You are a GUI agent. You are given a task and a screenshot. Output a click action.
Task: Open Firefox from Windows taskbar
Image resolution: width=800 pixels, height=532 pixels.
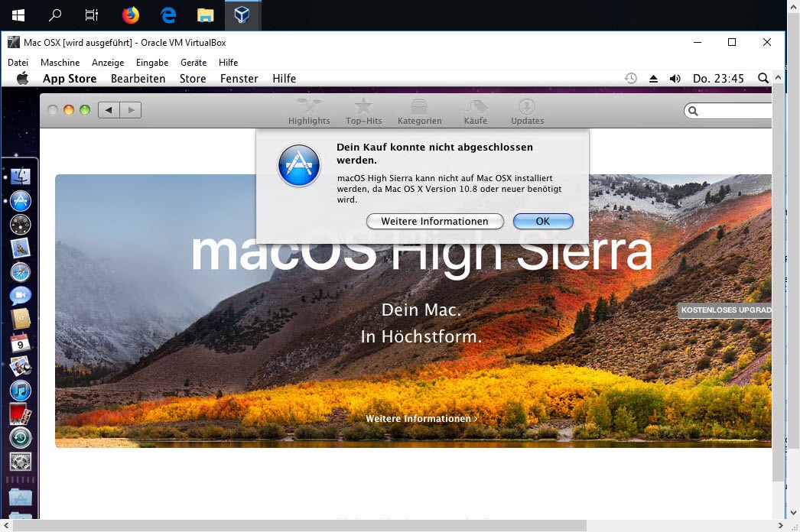point(131,15)
